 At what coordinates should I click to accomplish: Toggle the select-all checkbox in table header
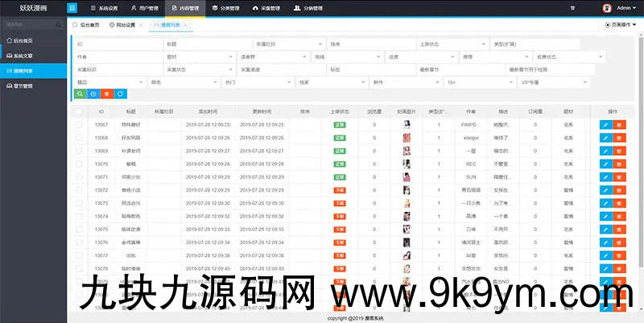[79, 112]
